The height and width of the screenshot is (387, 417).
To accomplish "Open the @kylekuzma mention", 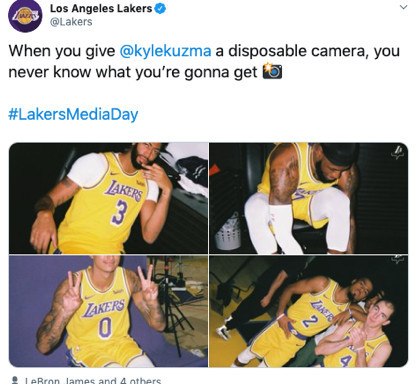I will (165, 51).
